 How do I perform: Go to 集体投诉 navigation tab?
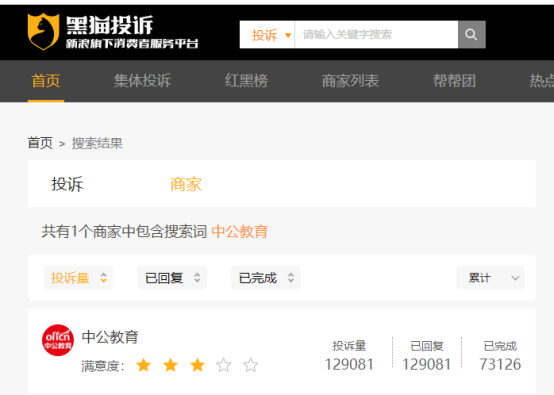[142, 81]
